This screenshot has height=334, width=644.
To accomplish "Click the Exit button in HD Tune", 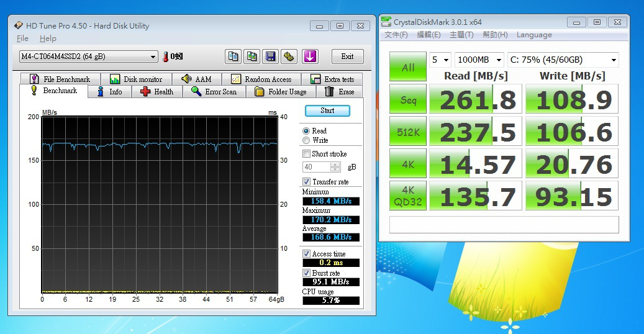I will (348, 56).
